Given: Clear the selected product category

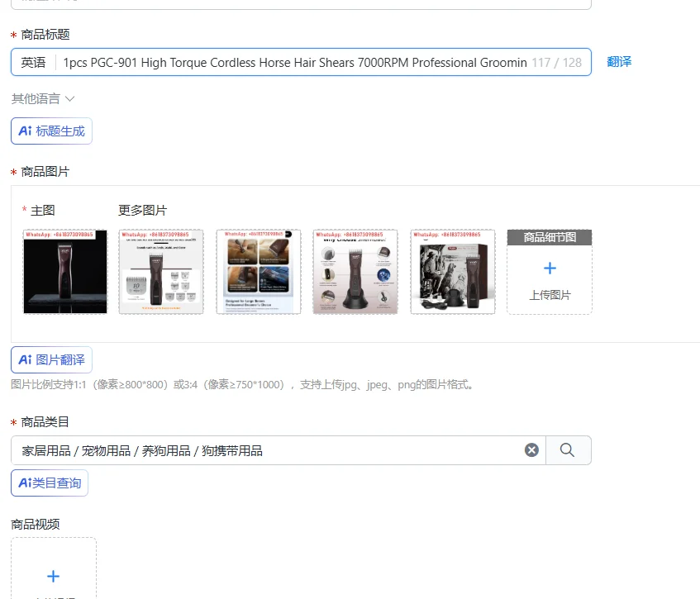Looking at the screenshot, I should [x=531, y=450].
